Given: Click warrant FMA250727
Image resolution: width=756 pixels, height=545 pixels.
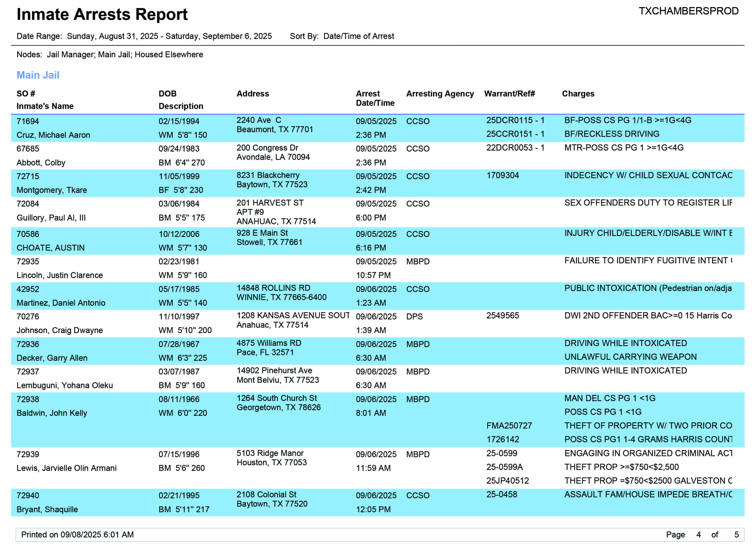Looking at the screenshot, I should point(509,425).
